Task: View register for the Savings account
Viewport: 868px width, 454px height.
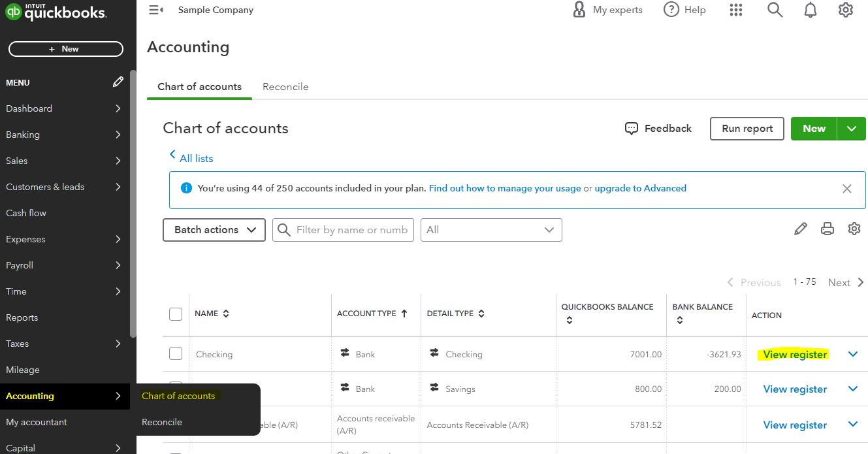Action: [795, 389]
